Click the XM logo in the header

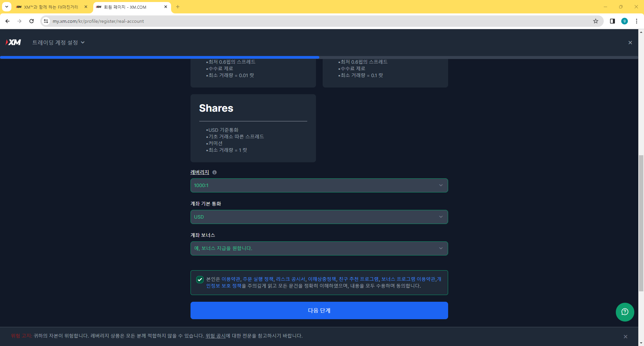pos(13,42)
